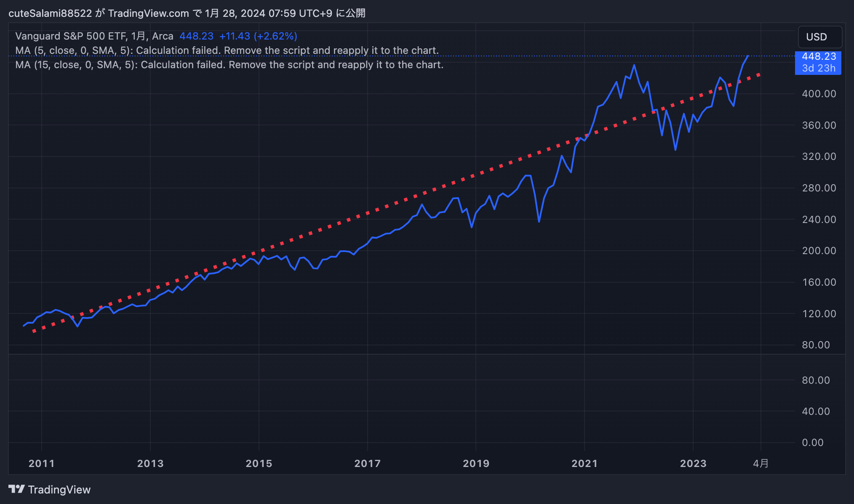Click the +11.43 (+2.62%) change value

(x=258, y=36)
